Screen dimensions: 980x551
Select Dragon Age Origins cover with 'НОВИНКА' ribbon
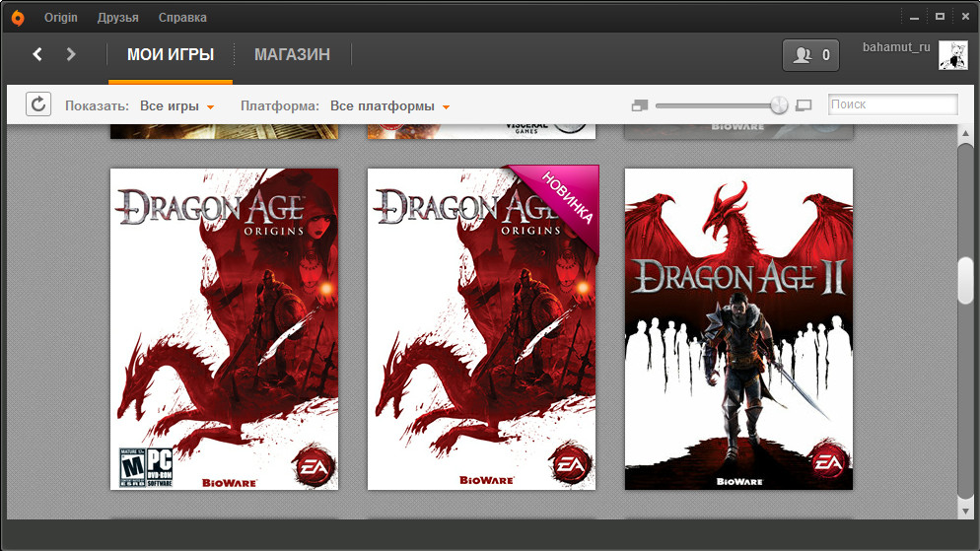pos(482,328)
